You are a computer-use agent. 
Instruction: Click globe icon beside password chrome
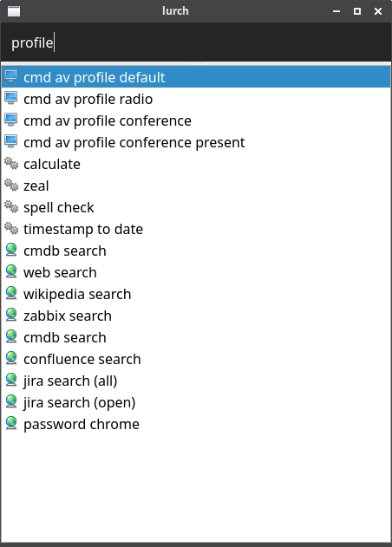click(x=11, y=423)
